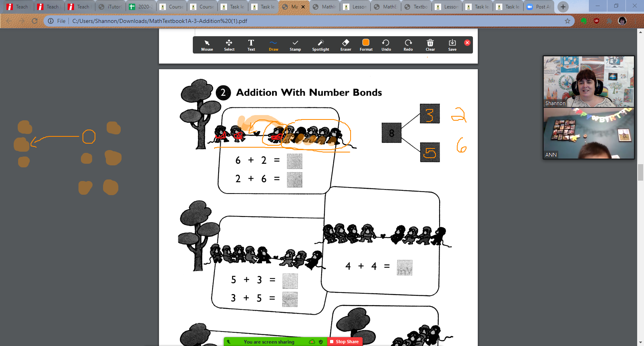Click the answer box for 2 + 6
Image resolution: width=644 pixels, height=346 pixels.
(x=295, y=180)
